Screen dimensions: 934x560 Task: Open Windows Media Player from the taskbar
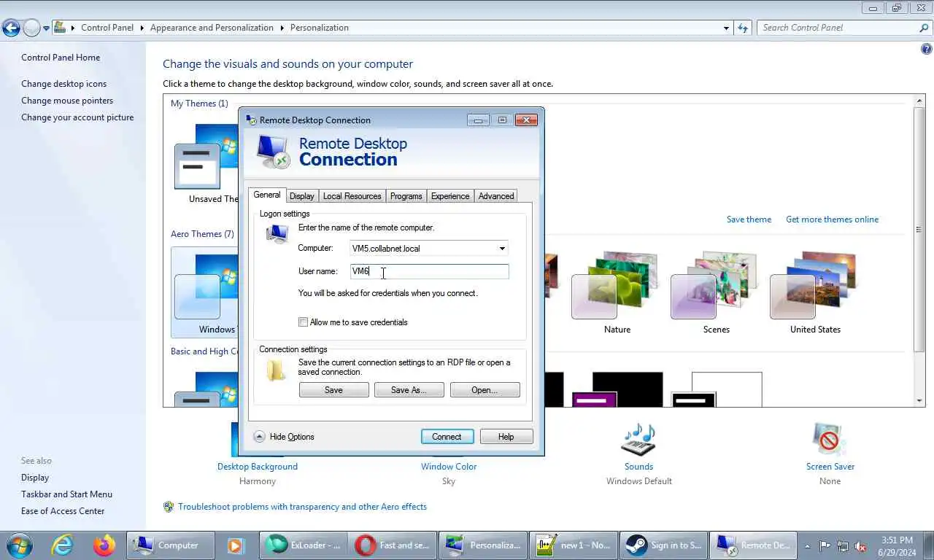click(x=235, y=545)
